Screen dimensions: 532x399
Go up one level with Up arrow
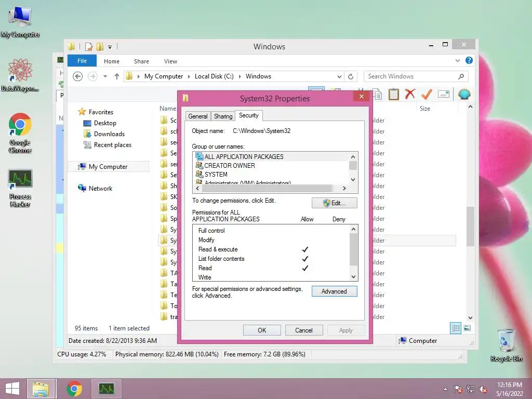coord(117,76)
